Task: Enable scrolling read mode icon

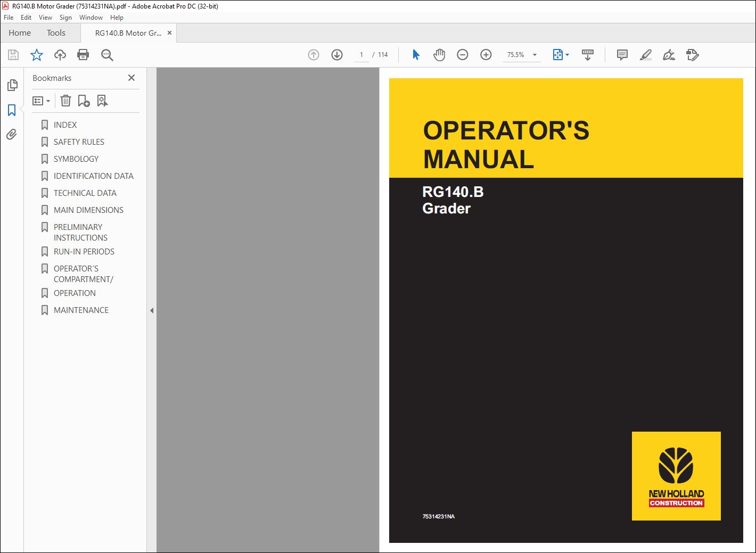Action: point(588,55)
